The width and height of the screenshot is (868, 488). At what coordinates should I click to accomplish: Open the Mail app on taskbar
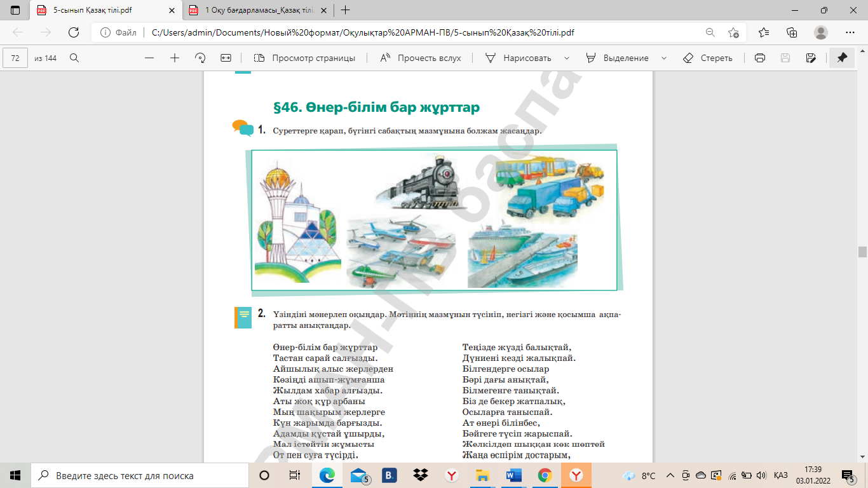coord(359,475)
